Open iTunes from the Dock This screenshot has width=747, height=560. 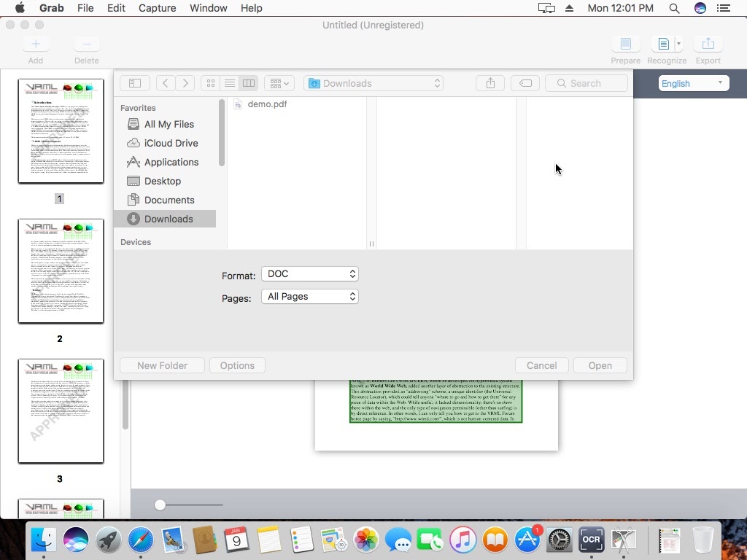point(462,540)
